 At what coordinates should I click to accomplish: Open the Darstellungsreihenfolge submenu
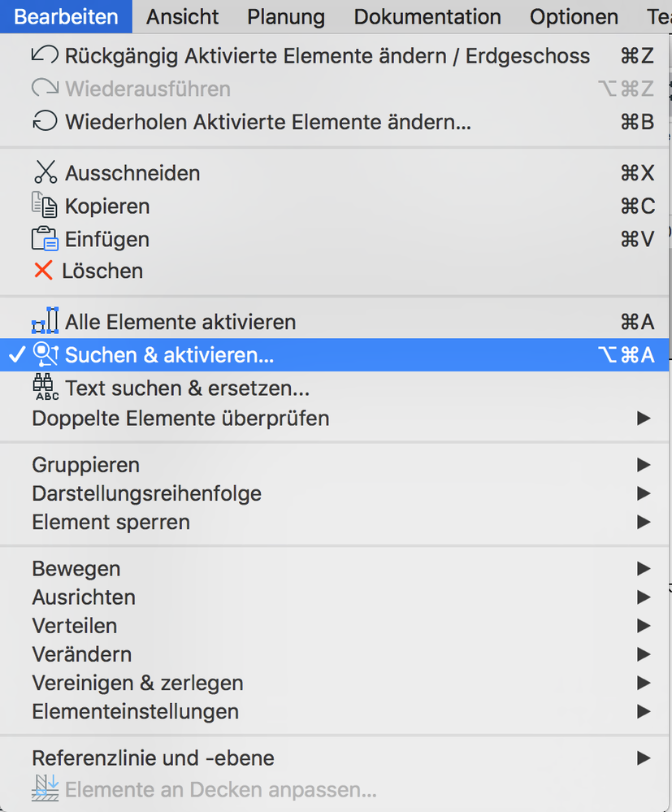point(146,493)
